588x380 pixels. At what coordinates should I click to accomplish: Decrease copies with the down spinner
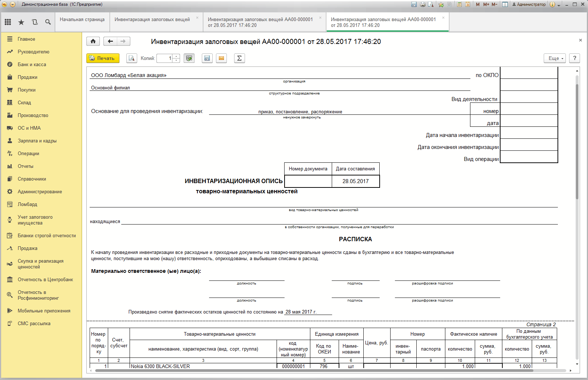(176, 60)
